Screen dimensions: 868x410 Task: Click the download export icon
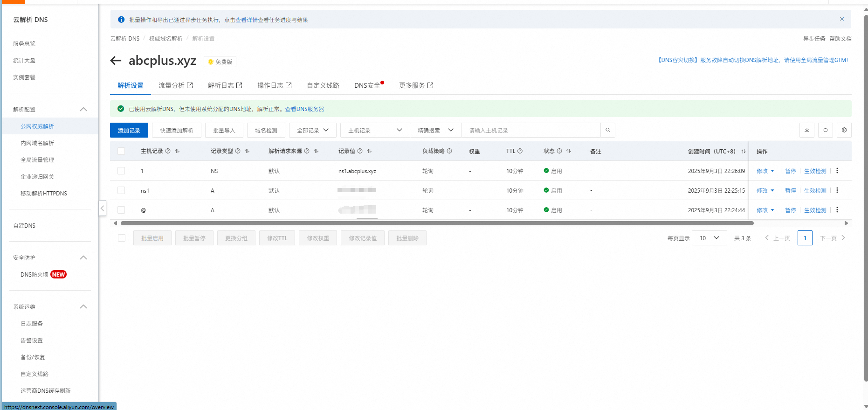(x=806, y=130)
